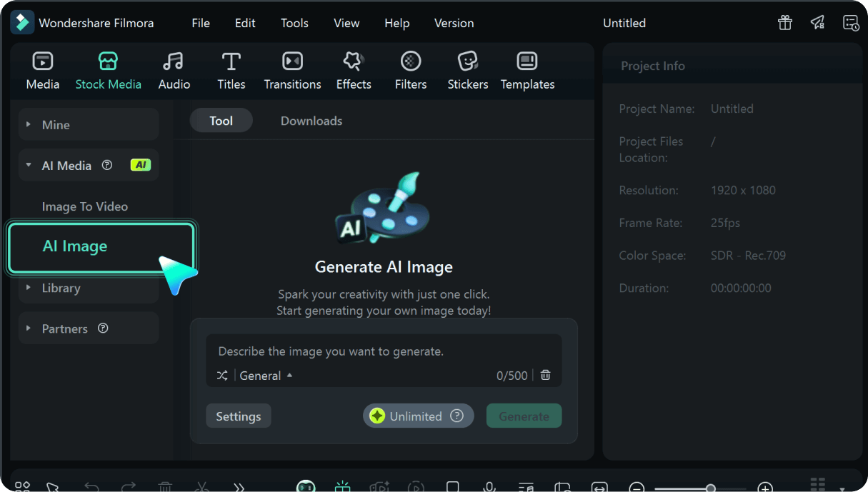Select AI Image in sidebar
Screen dimensions: 868x492
tap(101, 247)
